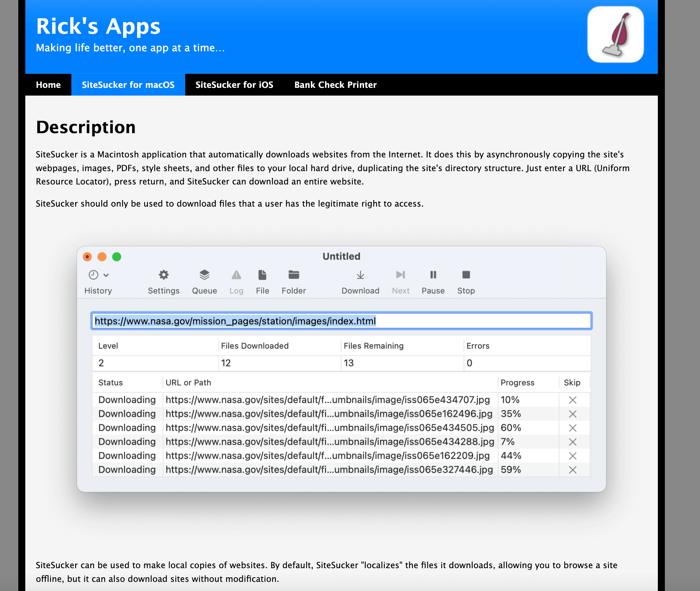Screen dimensions: 700x591
Task: Open the Home page tab
Action: [x=48, y=85]
